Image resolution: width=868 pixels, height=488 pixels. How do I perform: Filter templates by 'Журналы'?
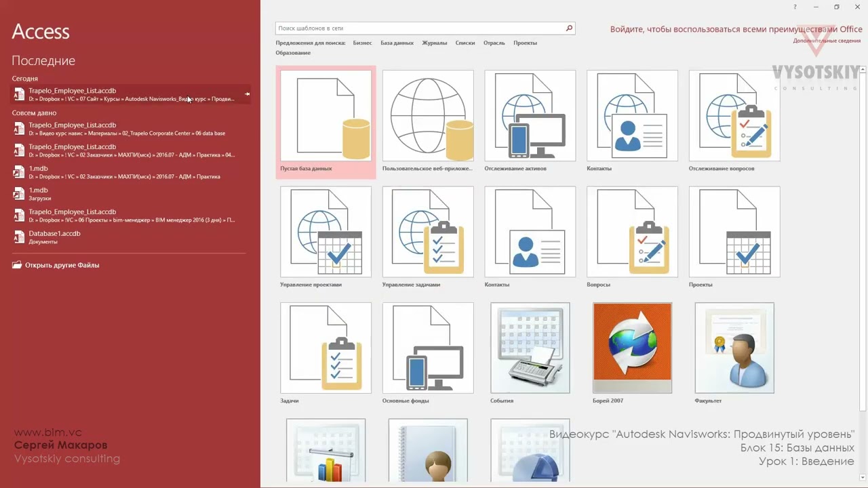(434, 43)
